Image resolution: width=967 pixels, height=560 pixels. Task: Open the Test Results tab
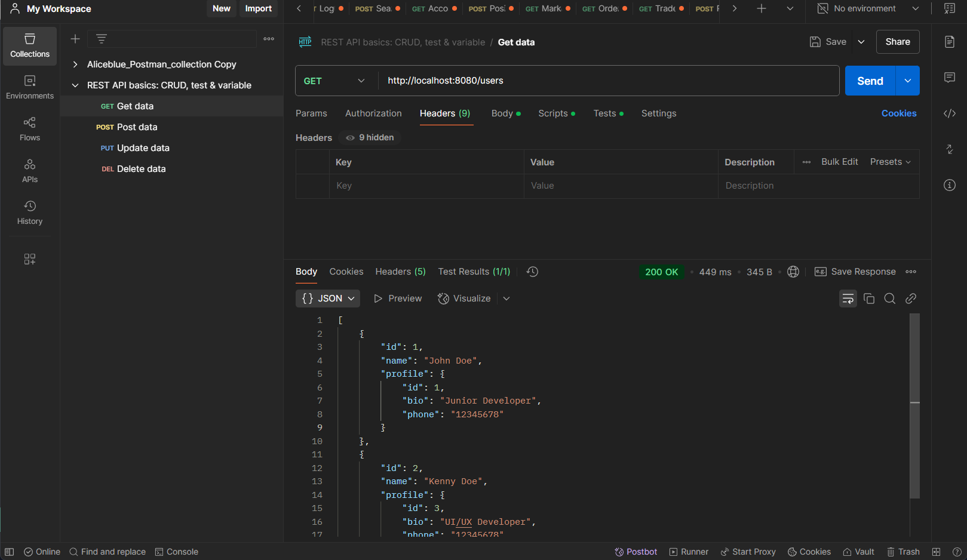click(x=474, y=272)
